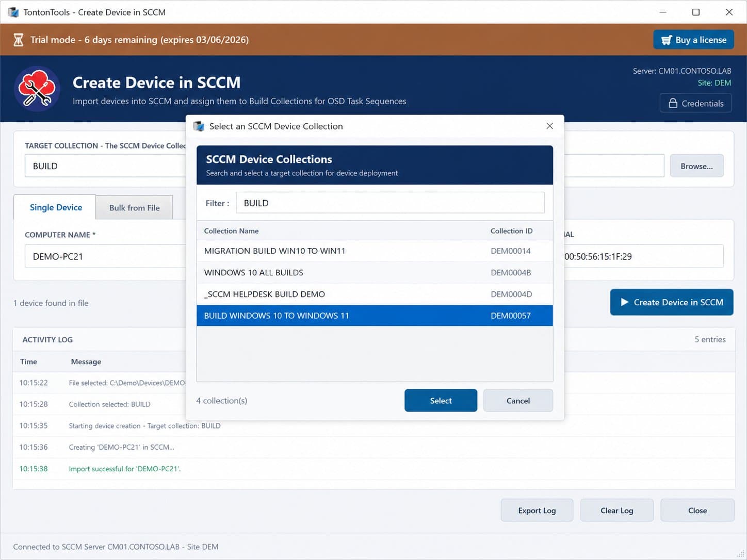This screenshot has height=560, width=747.
Task: Confirm with the Select button
Action: click(441, 401)
